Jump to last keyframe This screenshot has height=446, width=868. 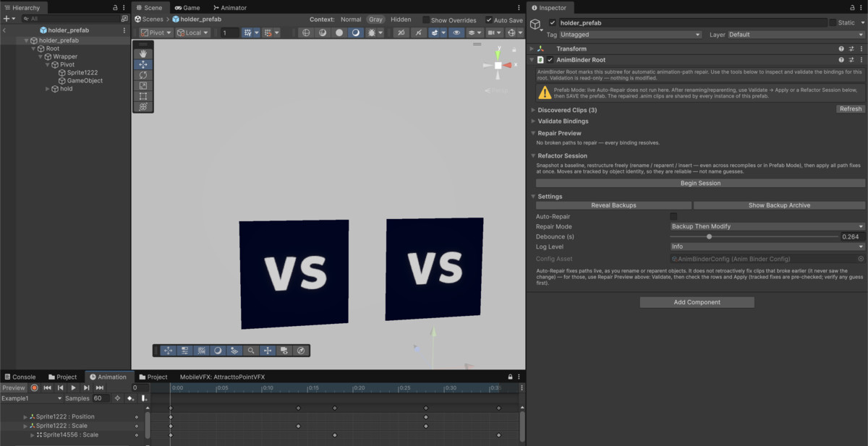99,388
